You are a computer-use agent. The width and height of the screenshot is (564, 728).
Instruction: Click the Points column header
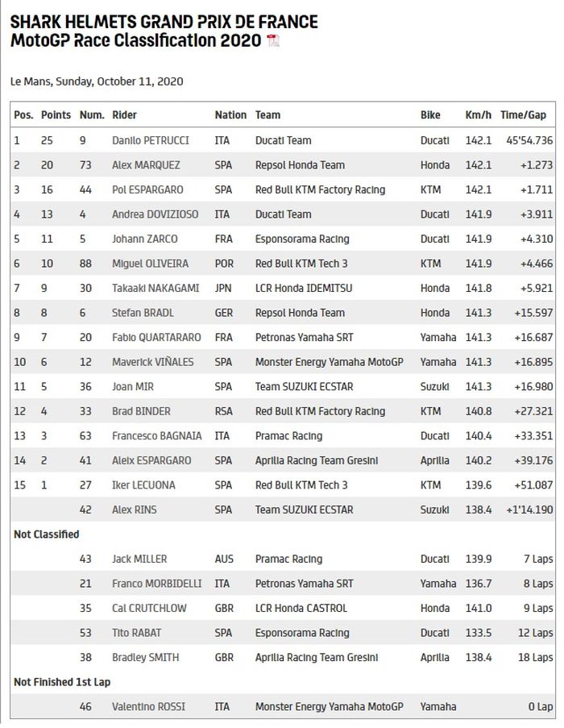56,115
